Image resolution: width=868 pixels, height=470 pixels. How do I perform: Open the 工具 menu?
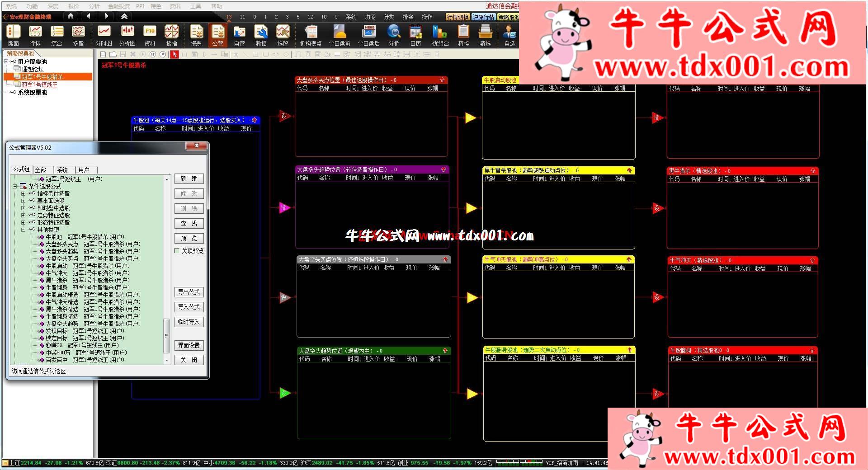pyautogui.click(x=195, y=6)
